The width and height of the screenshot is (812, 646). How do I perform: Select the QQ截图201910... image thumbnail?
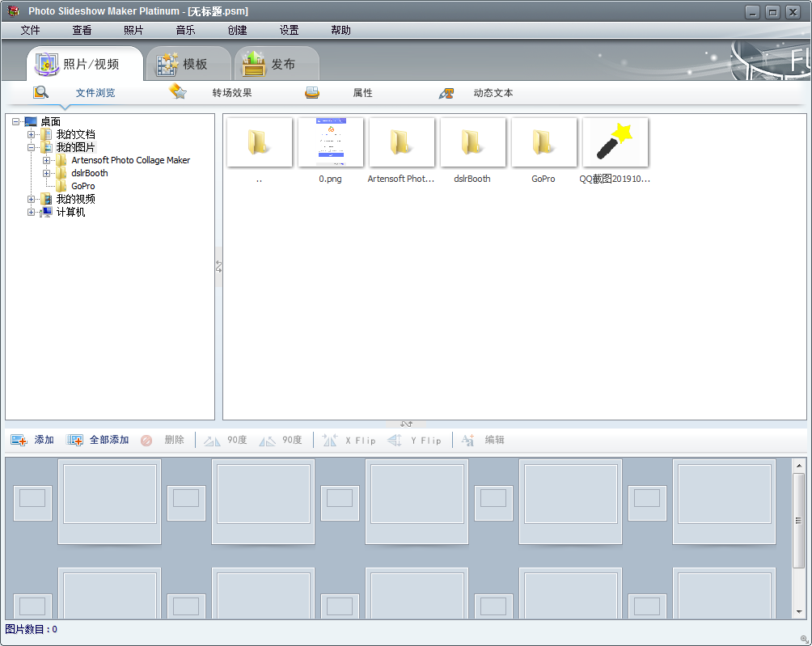click(615, 142)
